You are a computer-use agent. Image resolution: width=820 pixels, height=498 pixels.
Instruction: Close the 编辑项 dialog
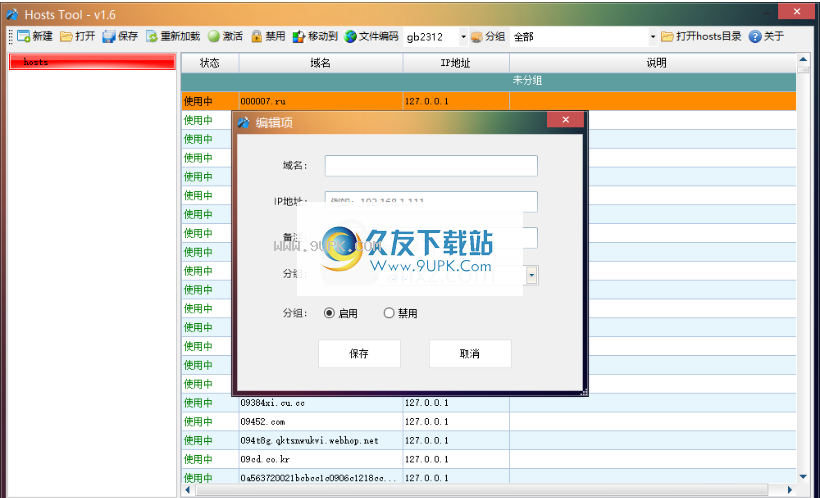pyautogui.click(x=565, y=120)
